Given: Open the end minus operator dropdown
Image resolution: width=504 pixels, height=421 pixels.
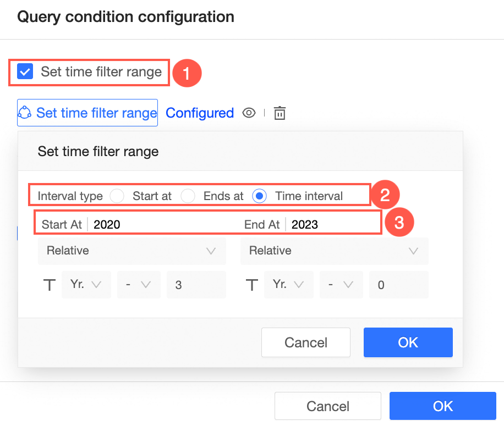Looking at the screenshot, I should pyautogui.click(x=341, y=285).
